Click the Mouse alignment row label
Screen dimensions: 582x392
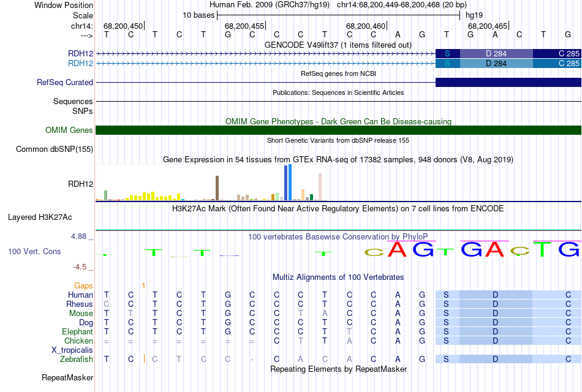81,314
